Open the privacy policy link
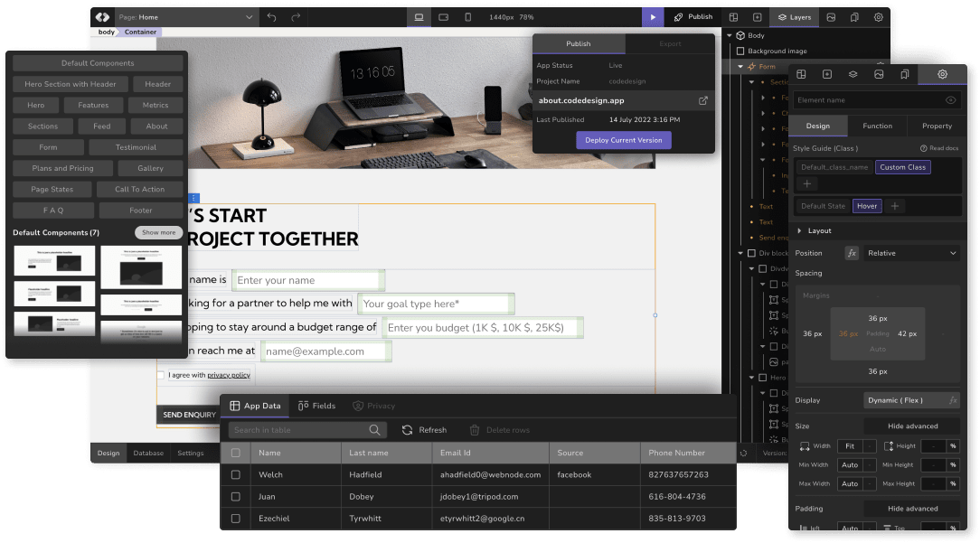 coord(229,375)
